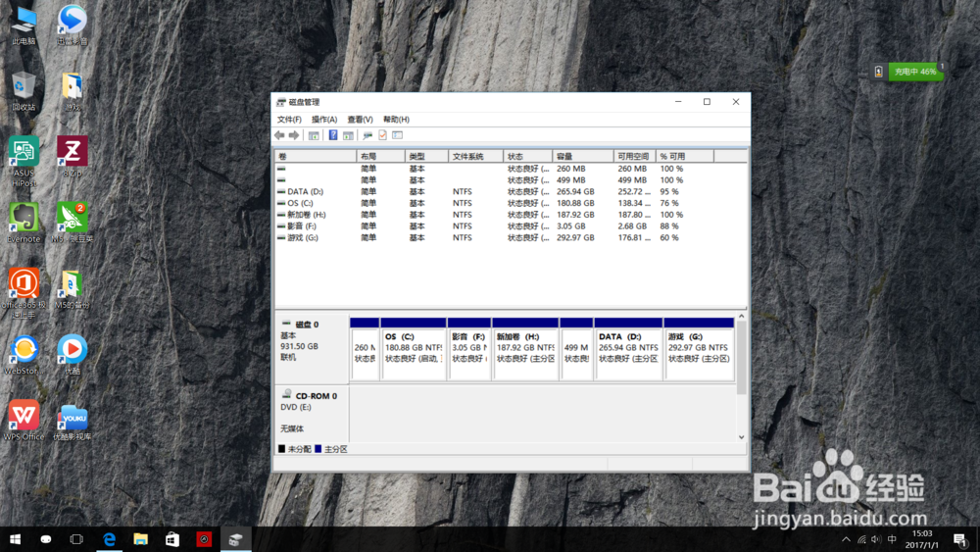The image size is (980, 552).
Task: Click the view settings list toolbar icon
Action: coord(398,135)
